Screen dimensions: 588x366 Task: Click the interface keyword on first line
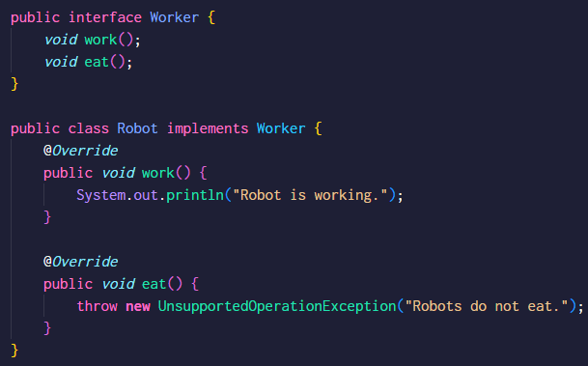pyautogui.click(x=105, y=17)
